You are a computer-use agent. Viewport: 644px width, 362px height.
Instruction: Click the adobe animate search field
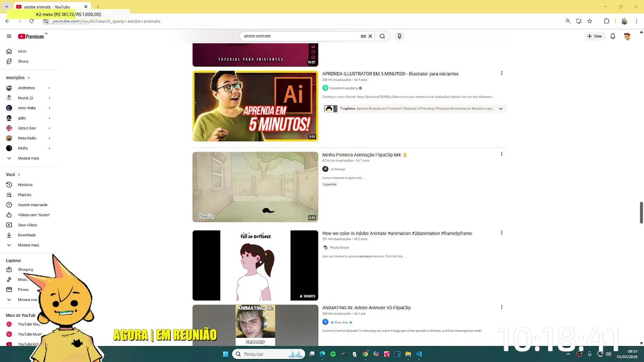tap(300, 36)
